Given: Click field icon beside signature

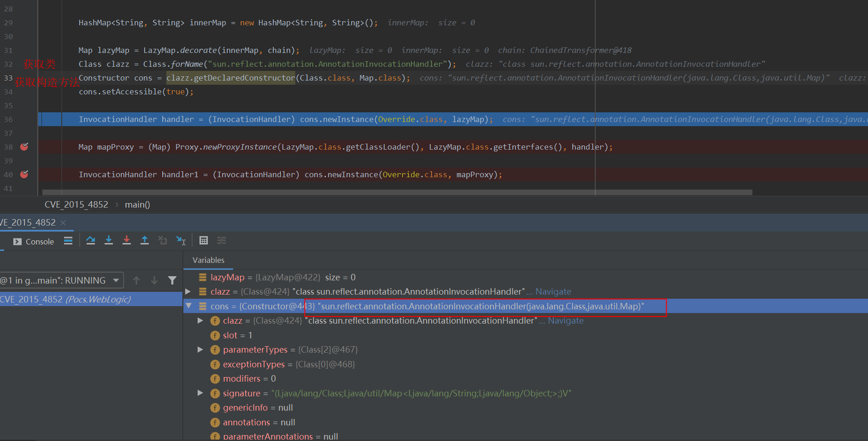Looking at the screenshot, I should (x=215, y=393).
